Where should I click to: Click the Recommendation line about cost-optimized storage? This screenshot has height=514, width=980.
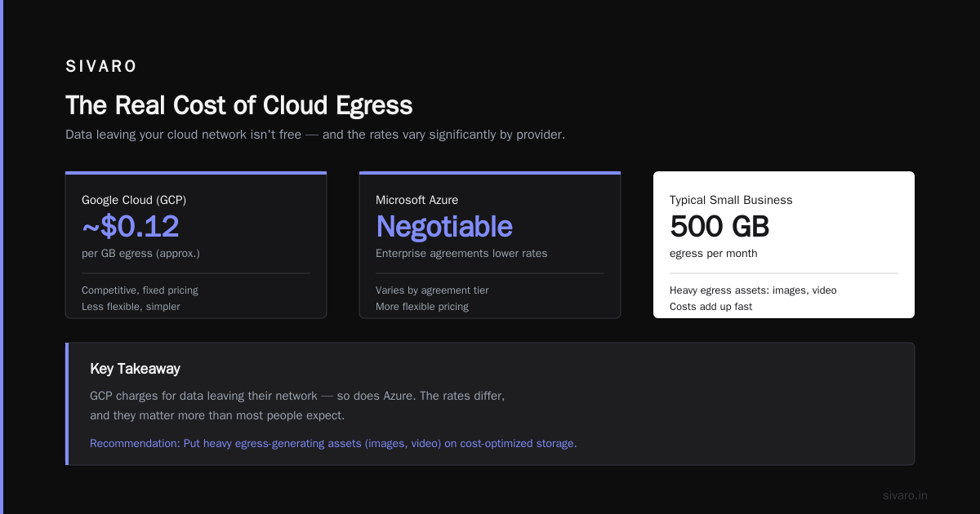click(333, 444)
